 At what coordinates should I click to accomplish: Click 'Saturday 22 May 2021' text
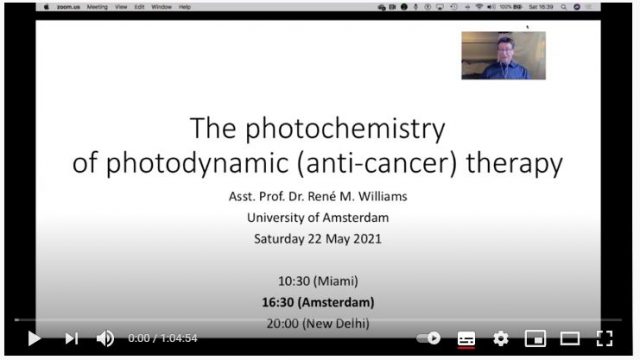click(x=318, y=239)
